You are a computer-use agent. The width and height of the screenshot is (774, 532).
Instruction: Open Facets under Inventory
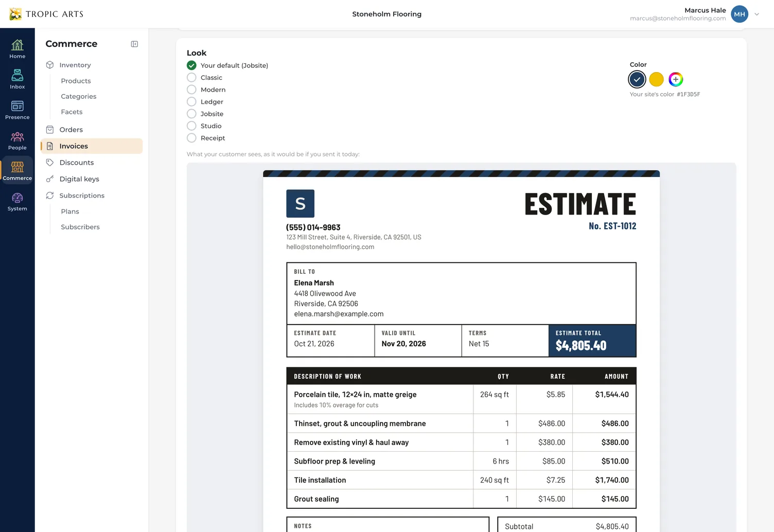click(72, 112)
